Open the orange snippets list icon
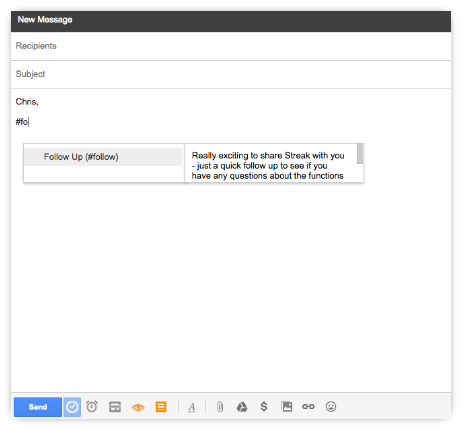463x437 pixels. coord(161,407)
